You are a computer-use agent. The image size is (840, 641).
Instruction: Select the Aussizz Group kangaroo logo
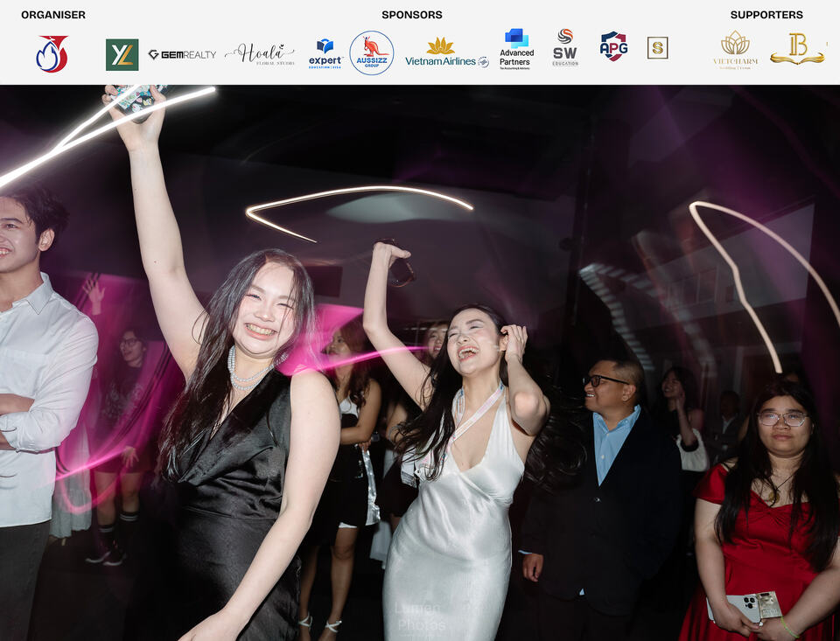372,53
